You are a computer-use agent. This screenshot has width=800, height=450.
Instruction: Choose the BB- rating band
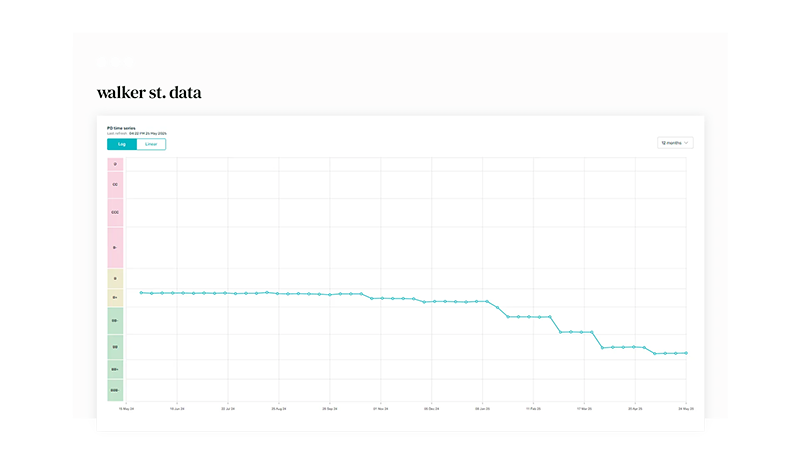point(115,321)
